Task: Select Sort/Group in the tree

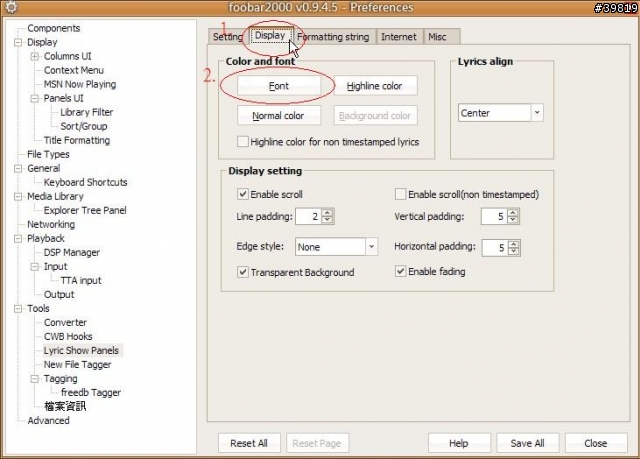Action: 84,126
